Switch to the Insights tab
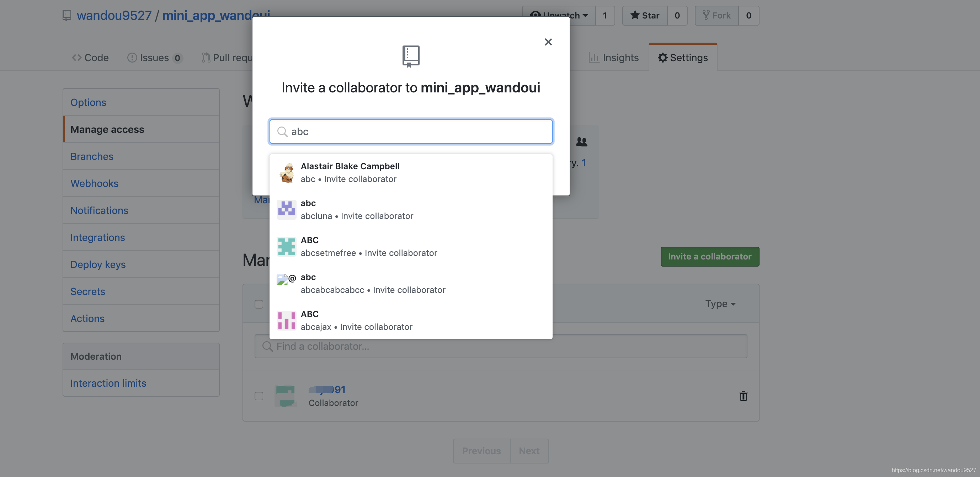This screenshot has height=477, width=980. pyautogui.click(x=613, y=58)
